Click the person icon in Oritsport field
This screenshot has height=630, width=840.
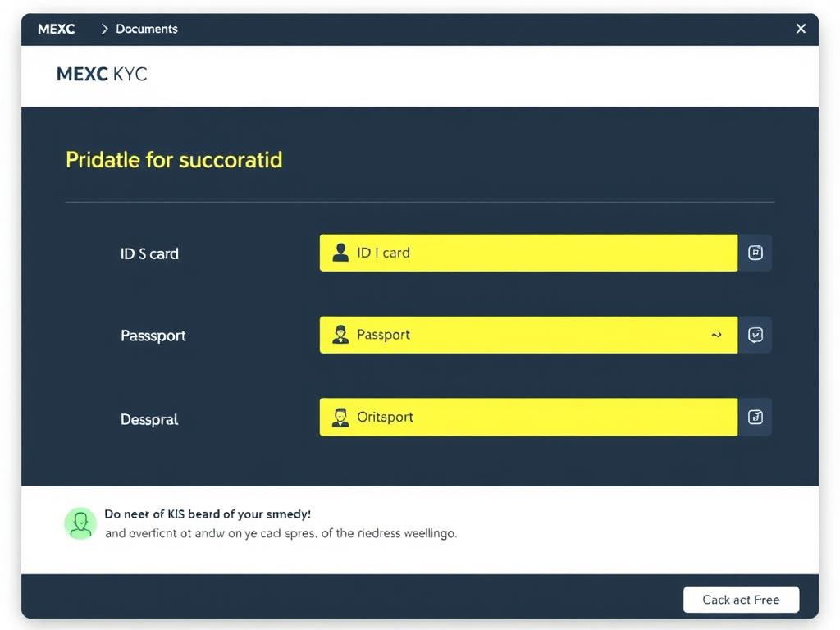(340, 417)
